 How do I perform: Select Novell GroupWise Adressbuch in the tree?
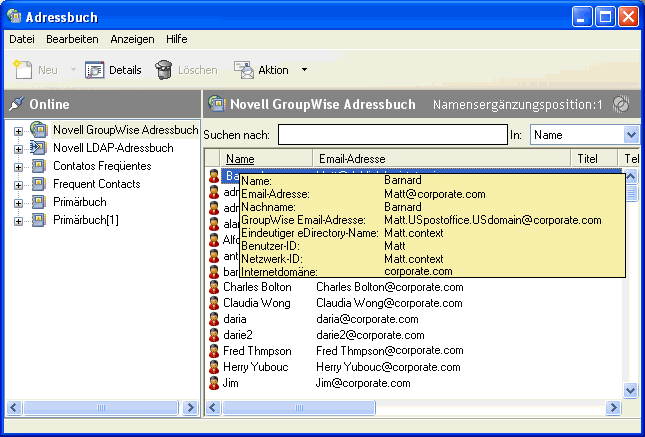coord(125,130)
